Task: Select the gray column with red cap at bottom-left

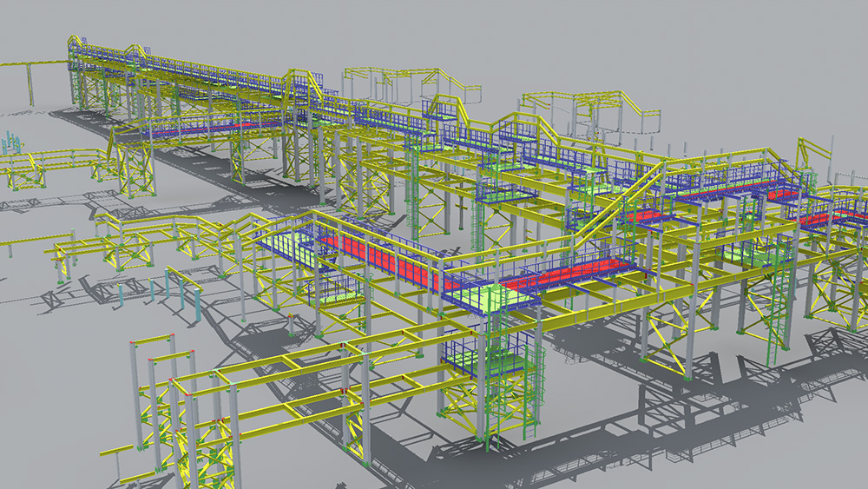Action: 135,391
